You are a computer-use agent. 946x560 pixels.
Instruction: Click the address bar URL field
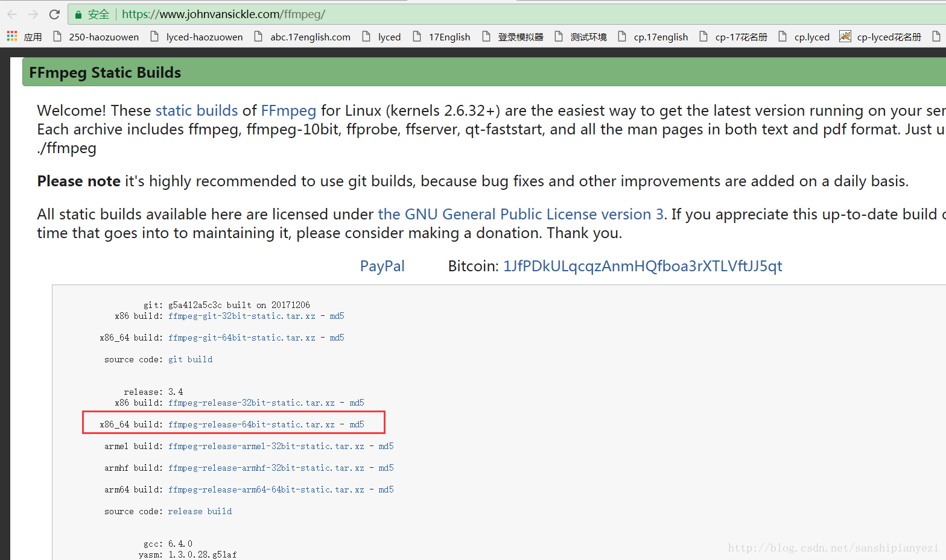(507, 14)
